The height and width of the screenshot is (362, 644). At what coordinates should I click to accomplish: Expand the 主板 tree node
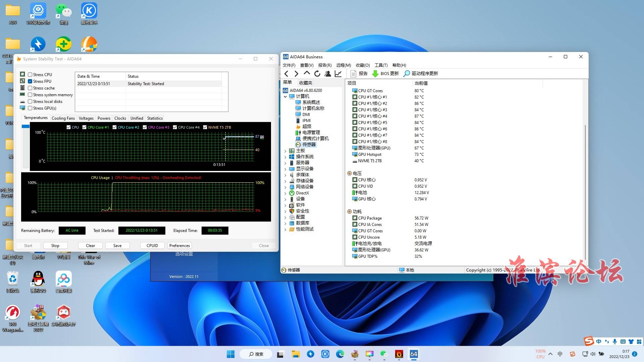point(285,151)
